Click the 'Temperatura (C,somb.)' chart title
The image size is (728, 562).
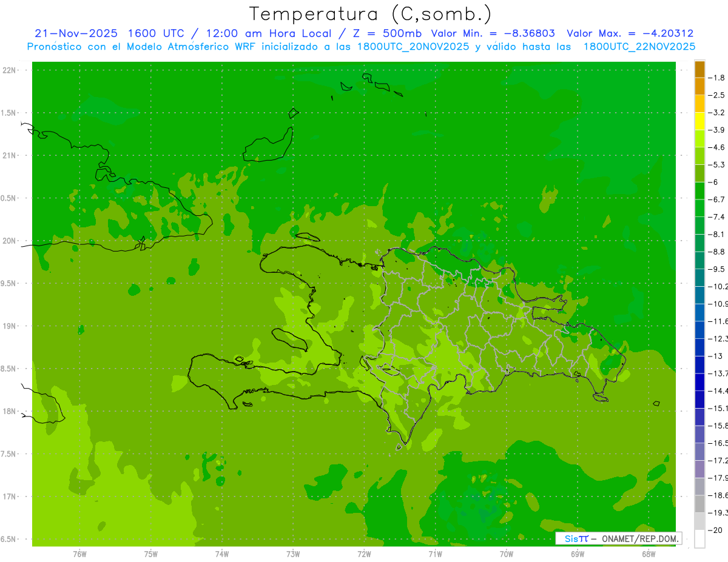371,14
